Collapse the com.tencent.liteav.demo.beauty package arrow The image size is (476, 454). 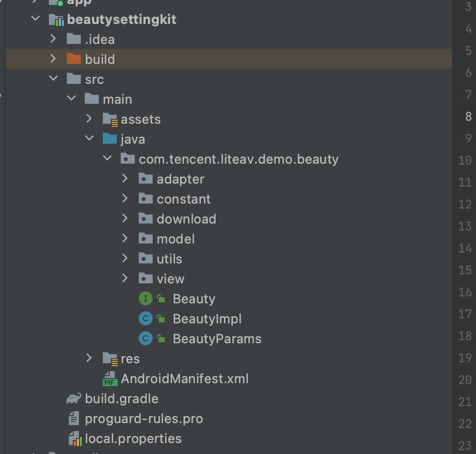coord(107,158)
